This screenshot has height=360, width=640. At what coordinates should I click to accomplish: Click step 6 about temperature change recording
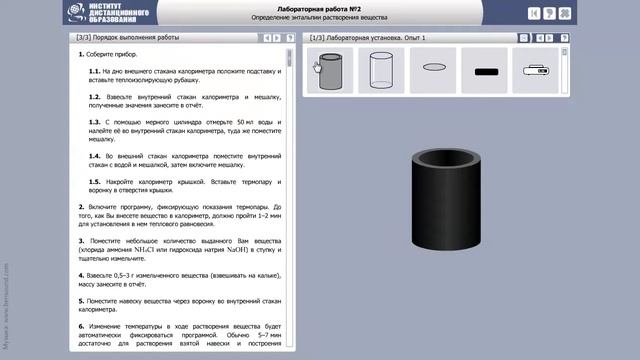180,335
